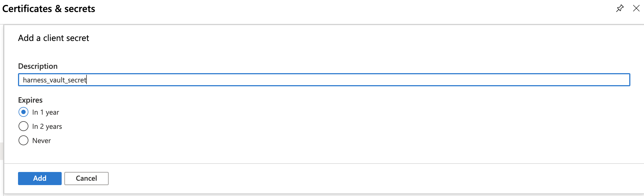
Task: Click the gray scrollbar strip at the left edge
Action: [1, 151]
